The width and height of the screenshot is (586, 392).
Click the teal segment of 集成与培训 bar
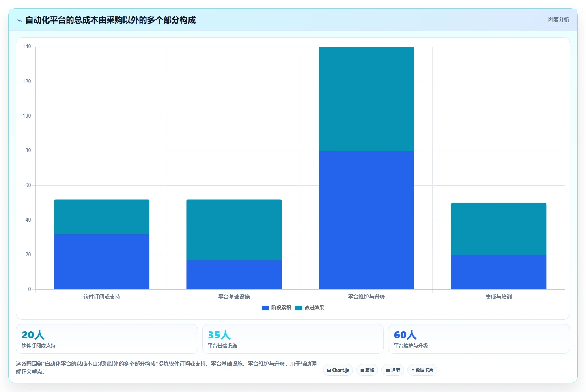[499, 229]
